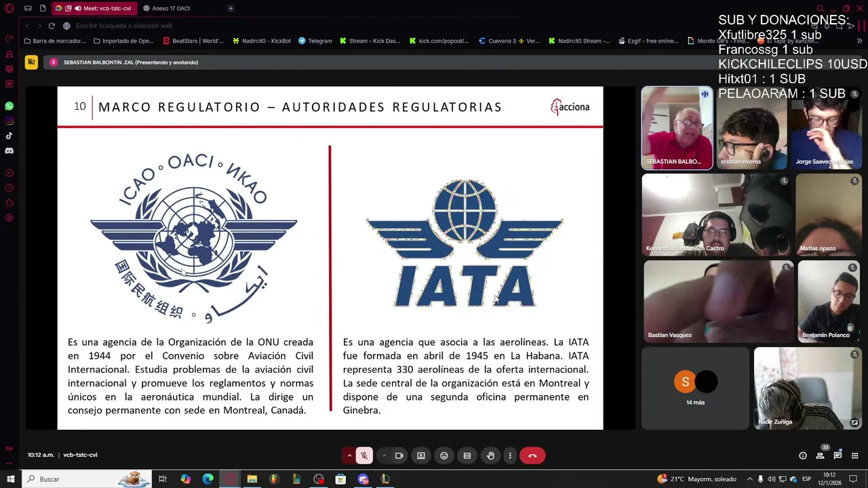Viewport: 868px width, 488px height.
Task: Open the Importado de Ope bookmarks folder
Action: click(123, 41)
